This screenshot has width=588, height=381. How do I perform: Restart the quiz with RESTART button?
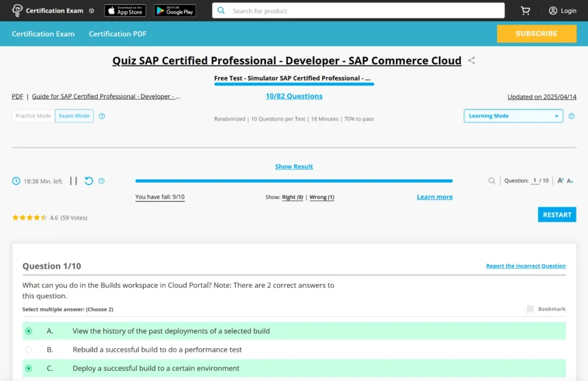[557, 215]
